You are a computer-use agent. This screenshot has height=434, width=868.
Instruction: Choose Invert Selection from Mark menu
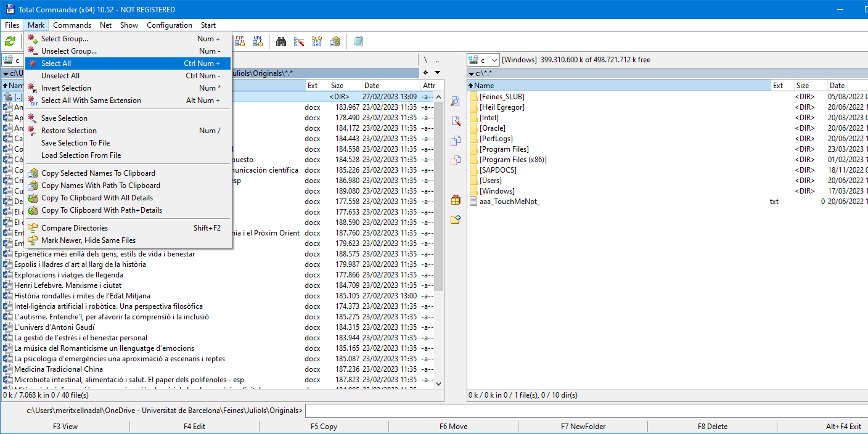pyautogui.click(x=66, y=88)
